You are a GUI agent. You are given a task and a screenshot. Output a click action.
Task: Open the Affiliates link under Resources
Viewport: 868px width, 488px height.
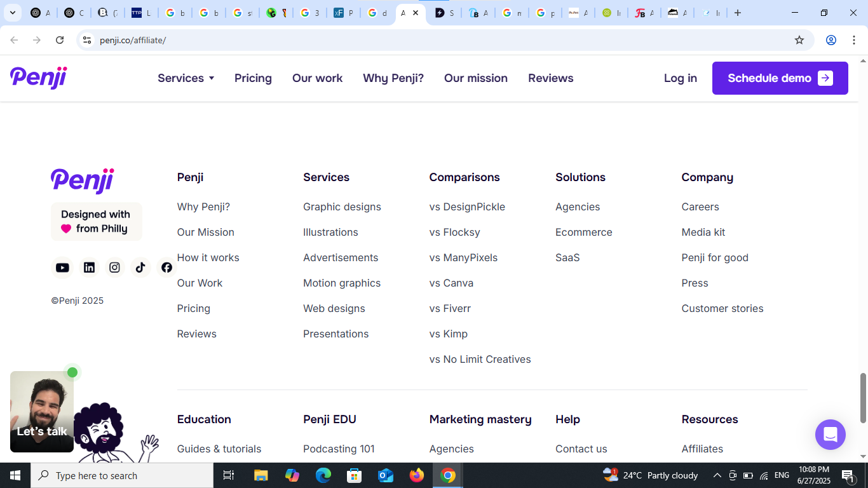click(702, 449)
